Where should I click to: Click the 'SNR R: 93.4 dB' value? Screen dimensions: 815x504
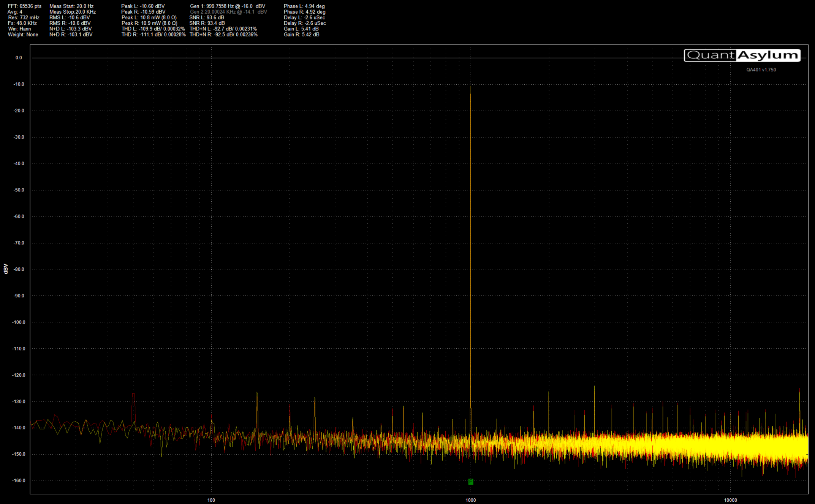click(207, 23)
